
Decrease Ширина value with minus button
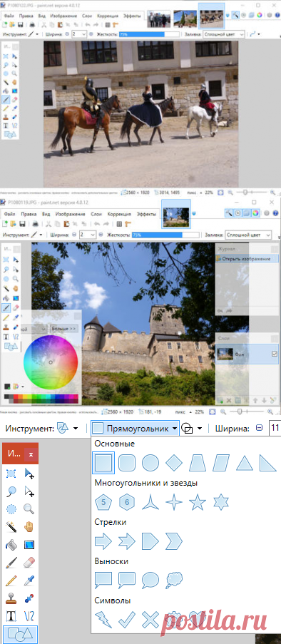[259, 428]
